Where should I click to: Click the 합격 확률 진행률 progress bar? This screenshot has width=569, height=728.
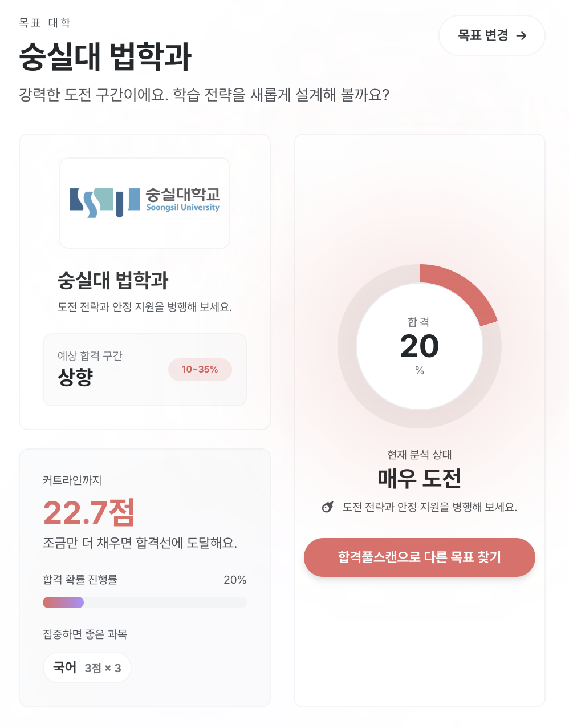(x=144, y=602)
